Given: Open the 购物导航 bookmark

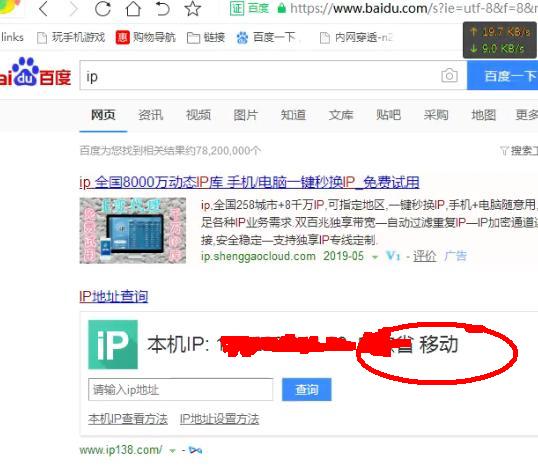Looking at the screenshot, I should coord(146,37).
